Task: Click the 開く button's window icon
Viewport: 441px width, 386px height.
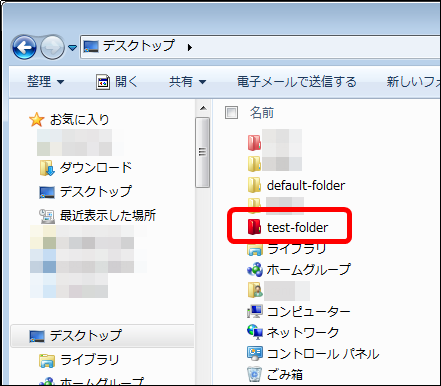Action: click(103, 82)
